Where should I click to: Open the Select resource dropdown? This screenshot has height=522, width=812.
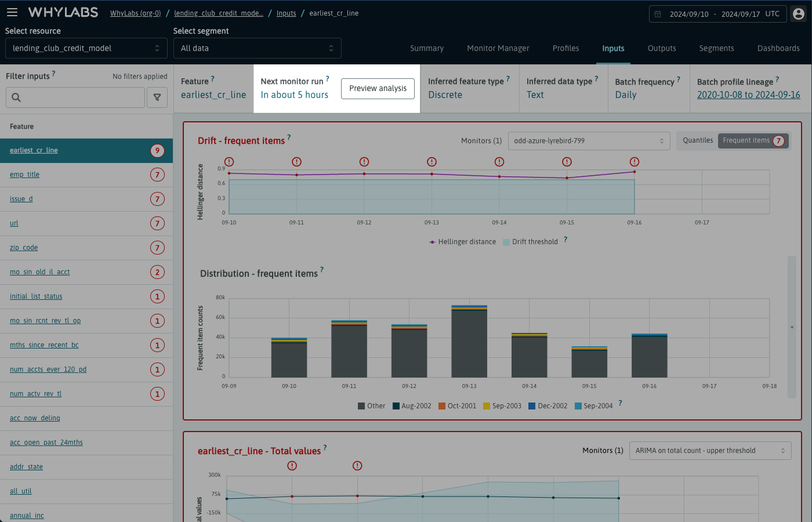click(x=86, y=48)
